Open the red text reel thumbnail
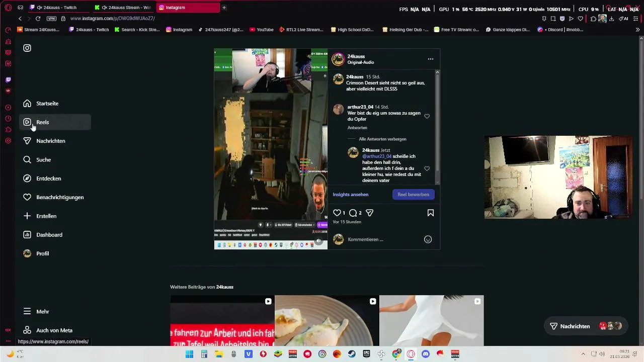This screenshot has width=644, height=362. pyautogui.click(x=222, y=321)
